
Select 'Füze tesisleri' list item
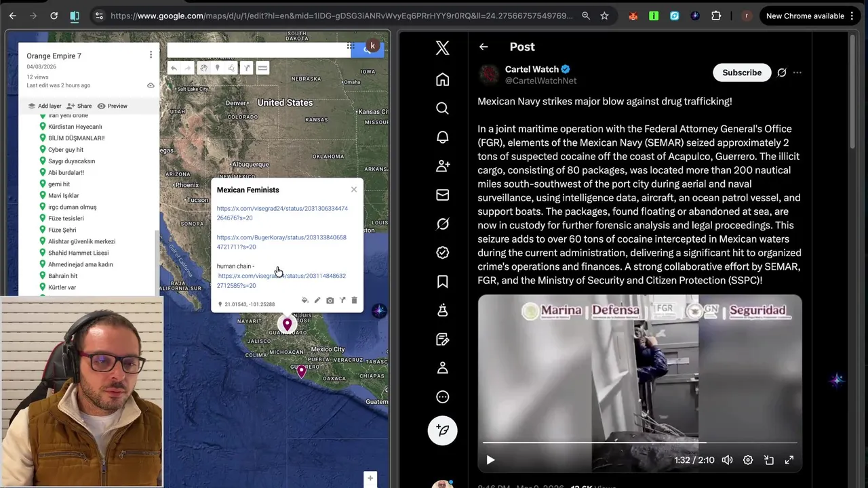click(66, 218)
